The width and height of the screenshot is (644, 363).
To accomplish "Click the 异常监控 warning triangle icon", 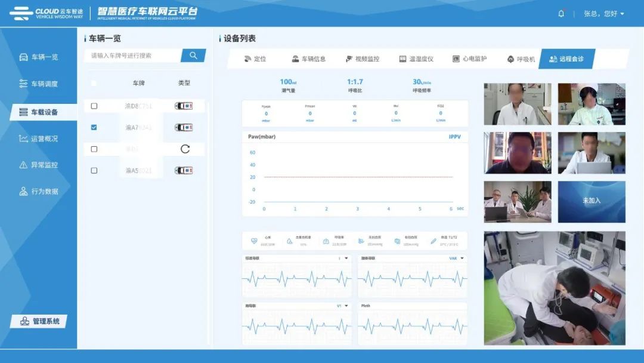I will point(23,165).
